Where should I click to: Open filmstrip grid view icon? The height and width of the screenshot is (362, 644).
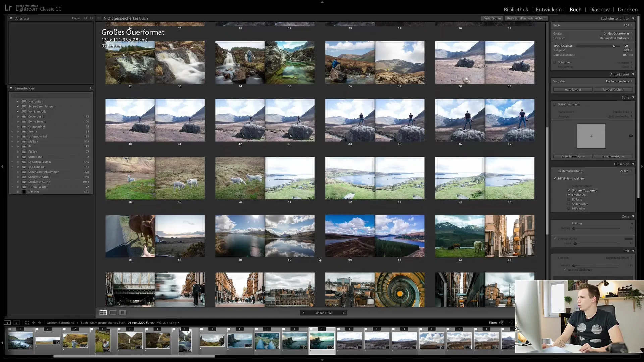point(27,323)
